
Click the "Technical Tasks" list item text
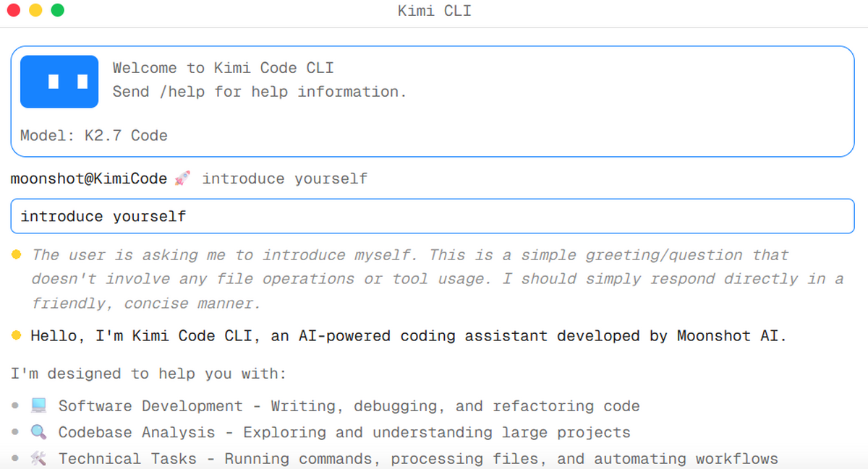418,458
